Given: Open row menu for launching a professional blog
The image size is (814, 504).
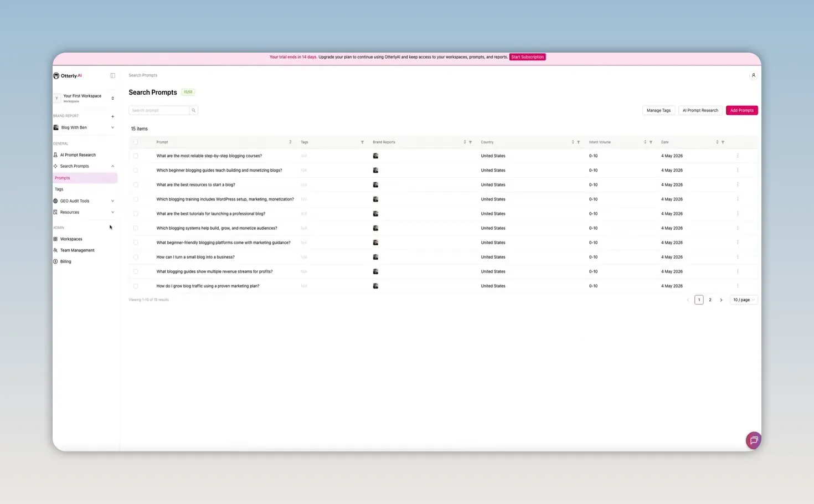Looking at the screenshot, I should tap(738, 214).
